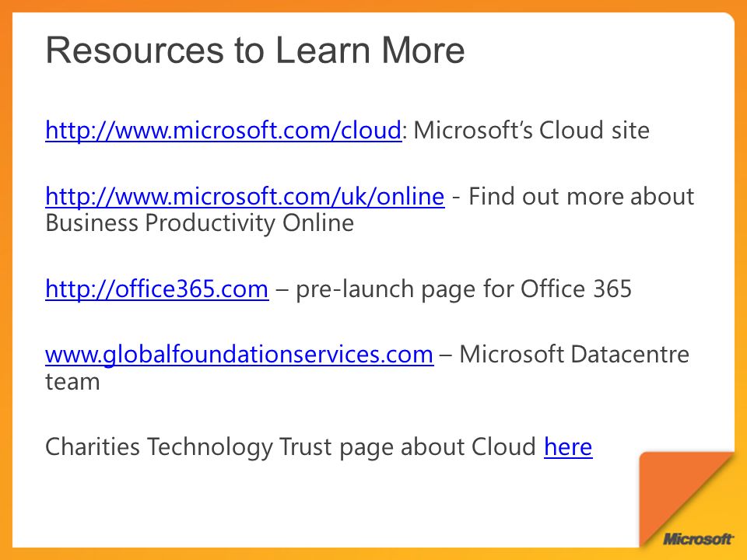Select the 'Resources to Learn More' slide title
747x560 pixels.
click(255, 50)
